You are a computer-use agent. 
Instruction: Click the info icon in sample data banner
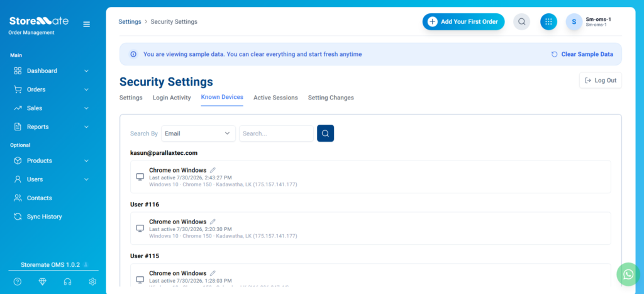tap(133, 54)
